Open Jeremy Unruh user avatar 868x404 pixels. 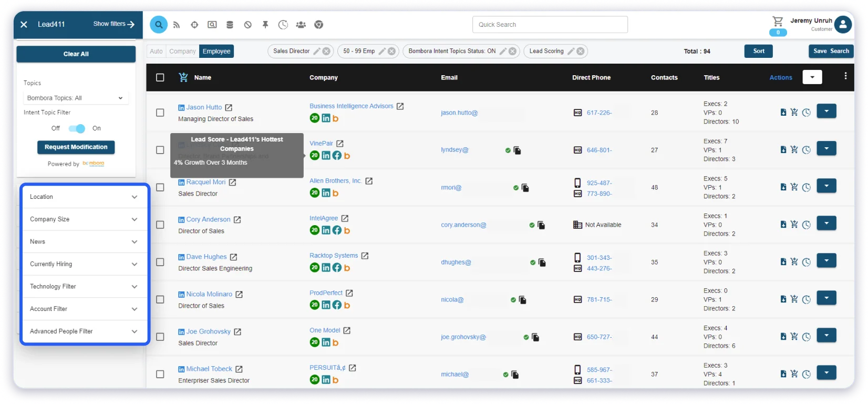(x=843, y=24)
